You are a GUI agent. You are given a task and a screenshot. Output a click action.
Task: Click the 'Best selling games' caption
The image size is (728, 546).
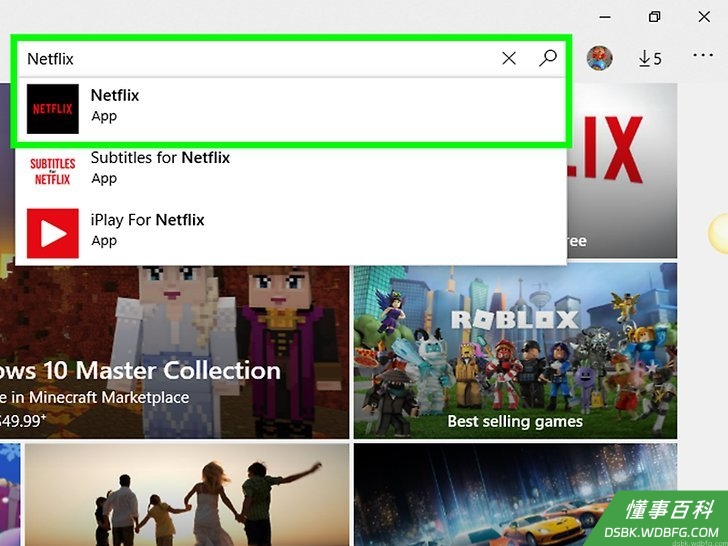515,421
